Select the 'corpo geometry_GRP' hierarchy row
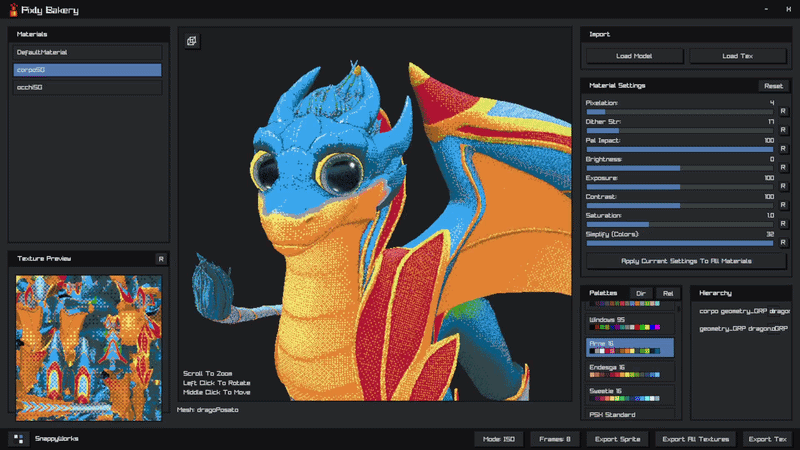The image size is (800, 450). [743, 311]
